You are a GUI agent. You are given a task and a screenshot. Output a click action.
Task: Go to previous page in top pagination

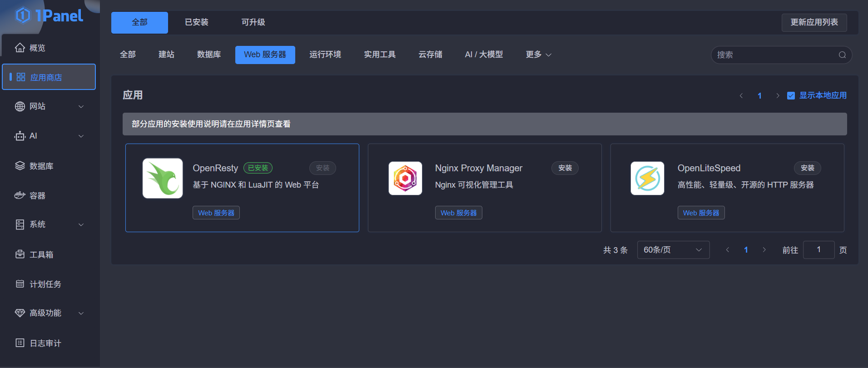click(741, 96)
